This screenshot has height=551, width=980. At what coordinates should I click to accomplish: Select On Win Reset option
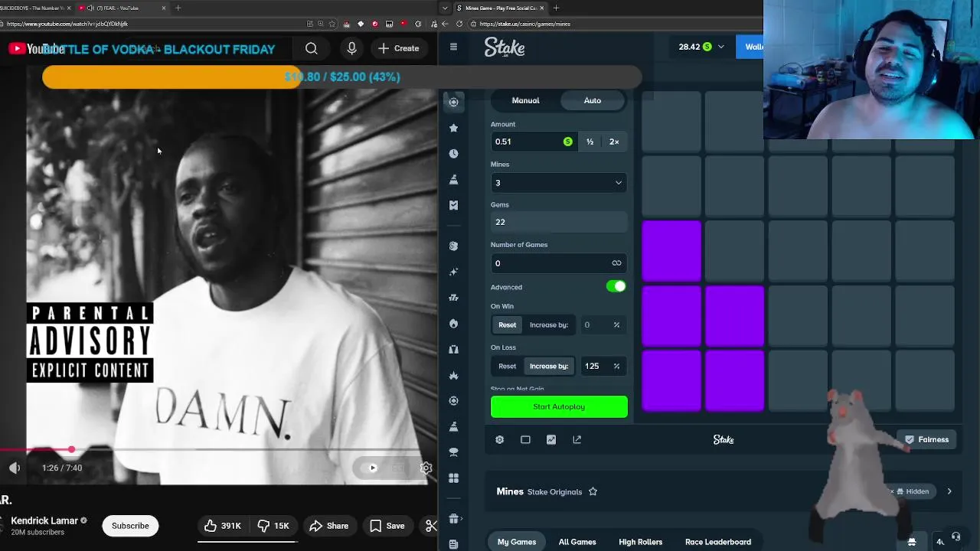pos(508,324)
